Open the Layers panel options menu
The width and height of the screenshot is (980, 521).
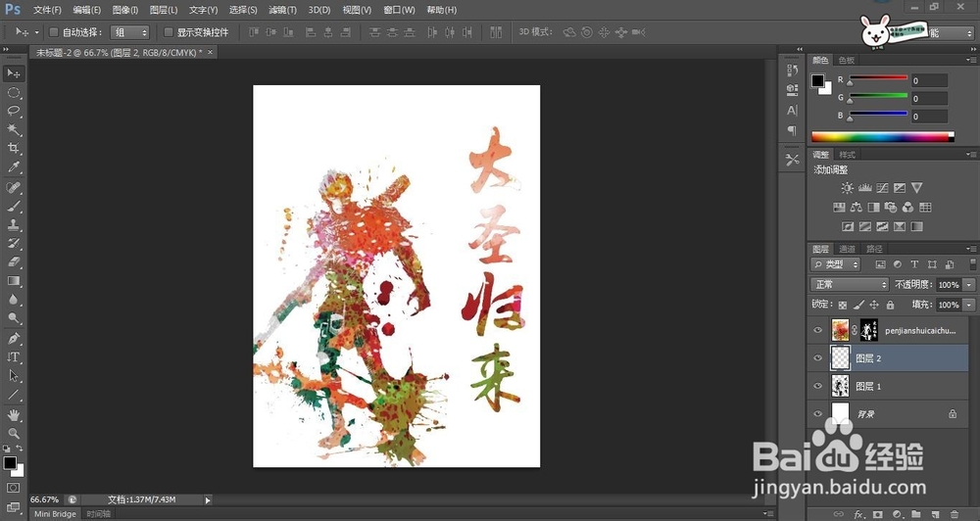971,249
